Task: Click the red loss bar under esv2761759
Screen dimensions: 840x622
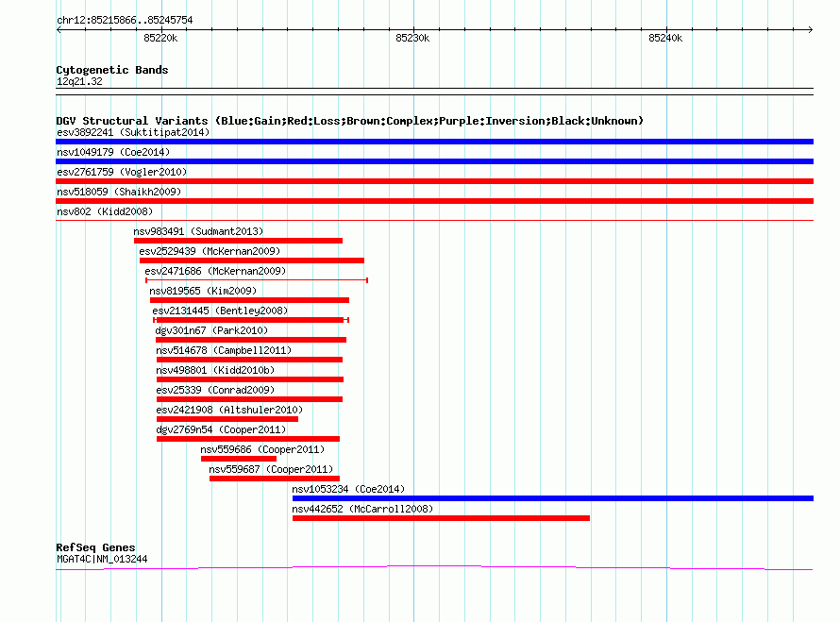Action: 434,181
